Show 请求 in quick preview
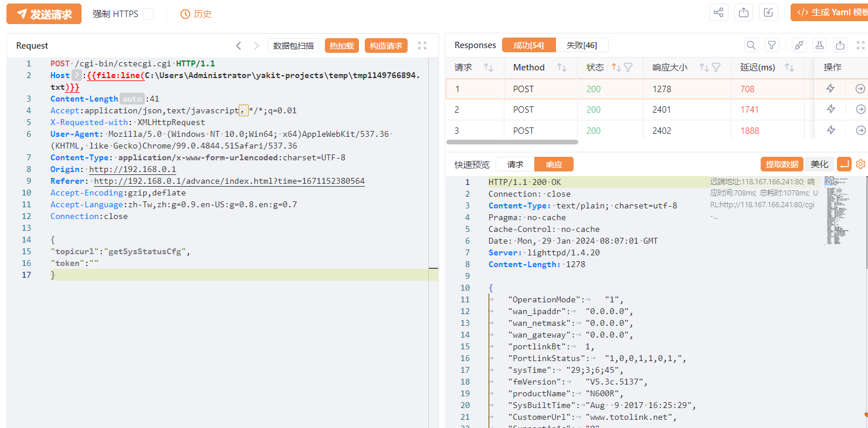Screen dimensions: 868x428 tap(516, 164)
